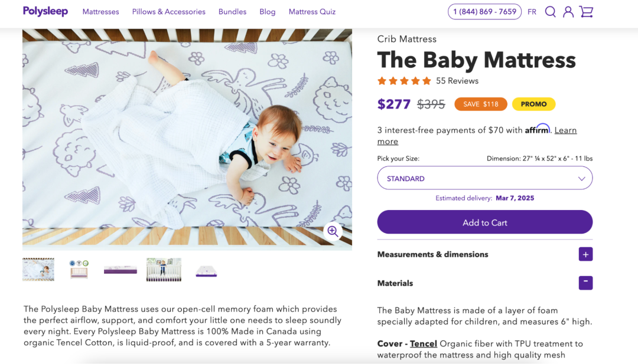
Task: Click the Tencel cover link
Action: click(x=424, y=343)
